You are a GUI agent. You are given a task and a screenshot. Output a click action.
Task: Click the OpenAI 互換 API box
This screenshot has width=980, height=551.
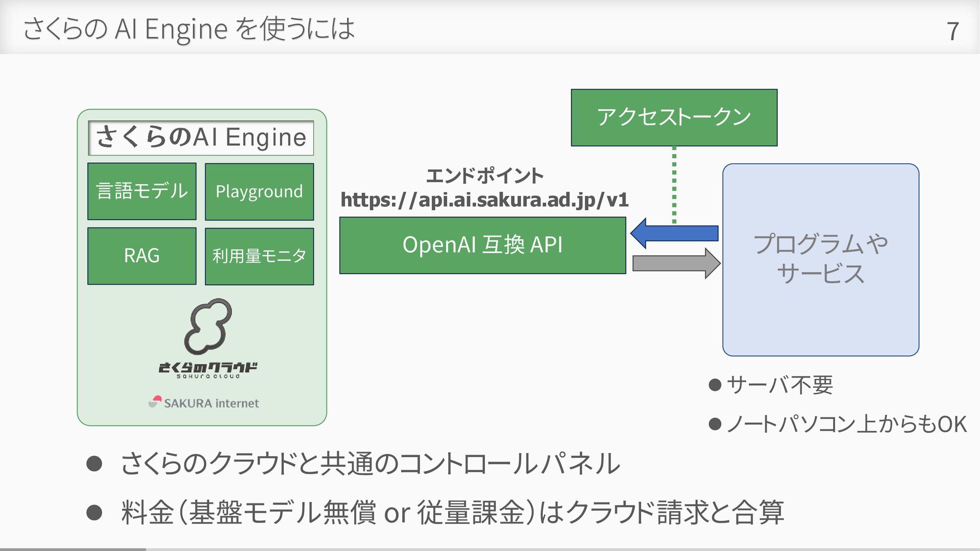482,245
